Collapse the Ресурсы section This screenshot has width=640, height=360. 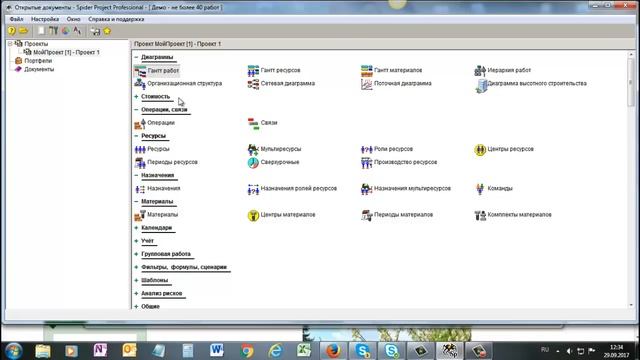(136, 136)
